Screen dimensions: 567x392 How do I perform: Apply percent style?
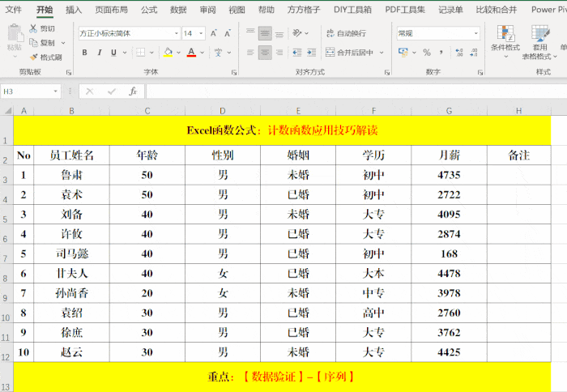point(427,53)
